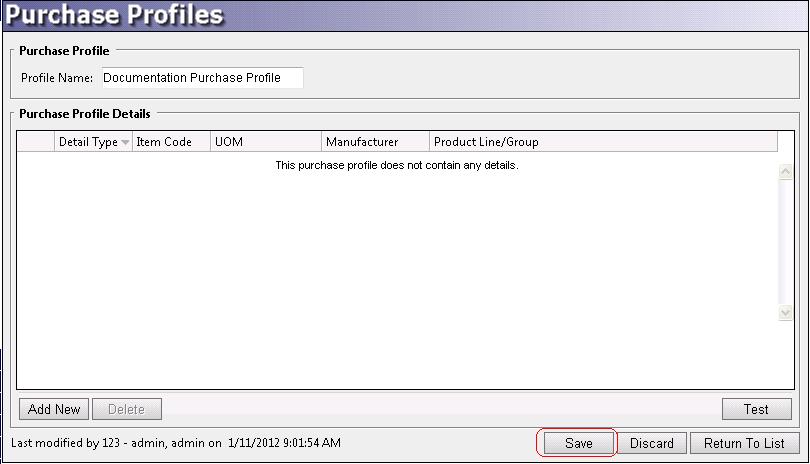Sort by the Detail Type column header
This screenshot has width=810, height=464.
(x=88, y=142)
